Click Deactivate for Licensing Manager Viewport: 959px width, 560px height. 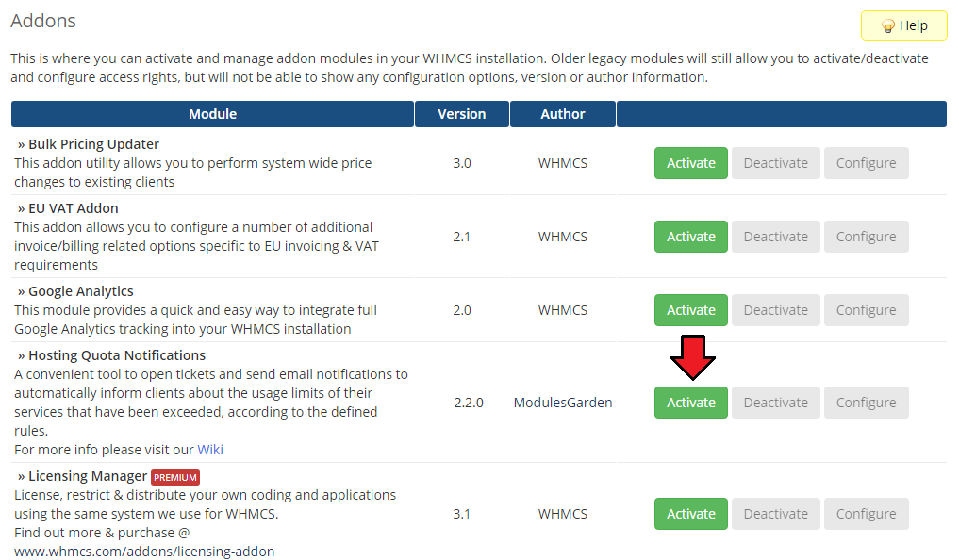point(775,514)
